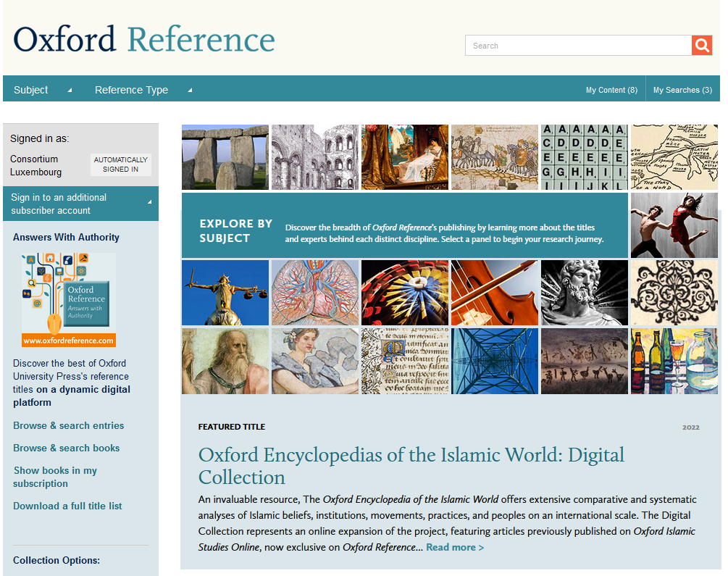Open Oxford Encyclopedias of the Islamic World title

point(411,466)
